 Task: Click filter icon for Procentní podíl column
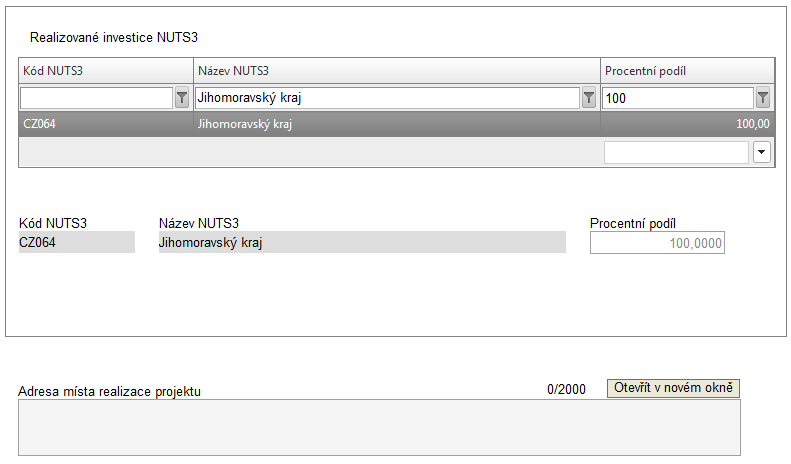(763, 98)
